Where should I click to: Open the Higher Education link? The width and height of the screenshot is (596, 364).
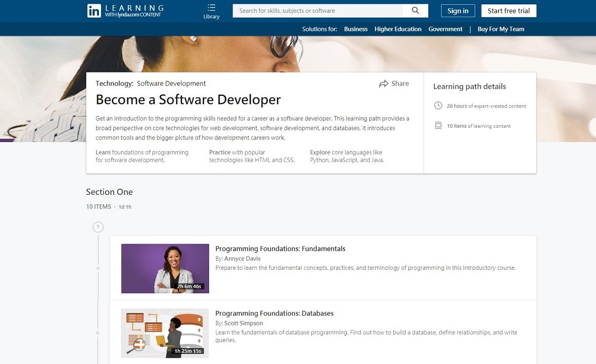point(398,29)
